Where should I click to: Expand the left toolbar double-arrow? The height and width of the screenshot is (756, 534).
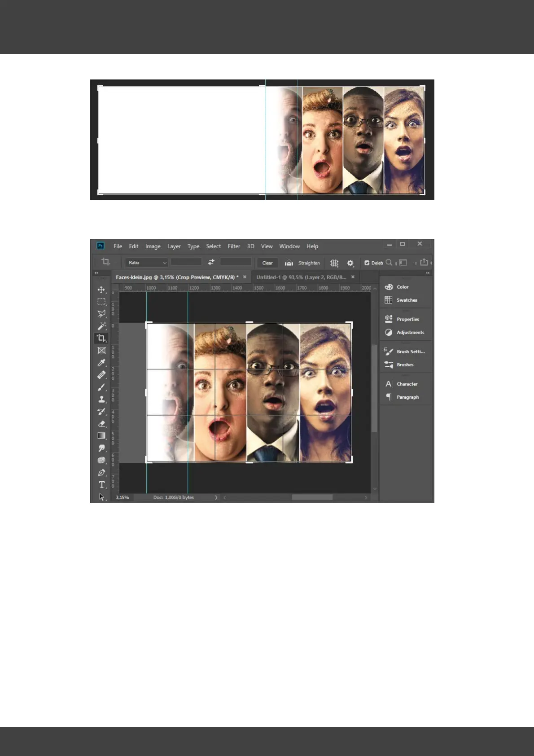tap(96, 273)
